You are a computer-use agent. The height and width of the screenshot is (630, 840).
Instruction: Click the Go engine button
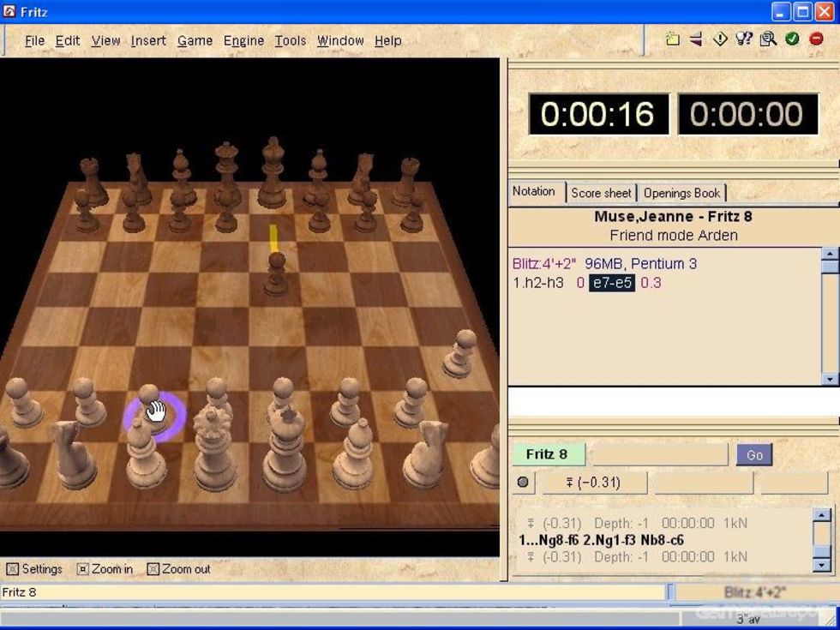pyautogui.click(x=754, y=455)
